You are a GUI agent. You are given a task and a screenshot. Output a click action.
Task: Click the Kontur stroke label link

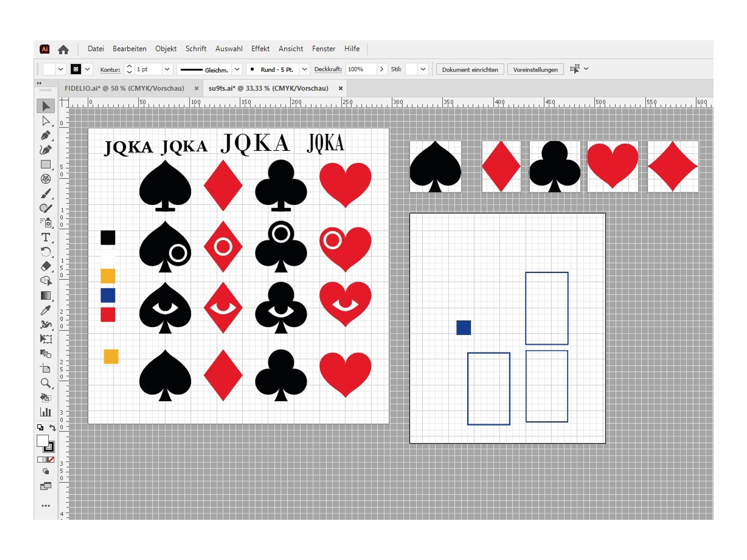click(110, 70)
